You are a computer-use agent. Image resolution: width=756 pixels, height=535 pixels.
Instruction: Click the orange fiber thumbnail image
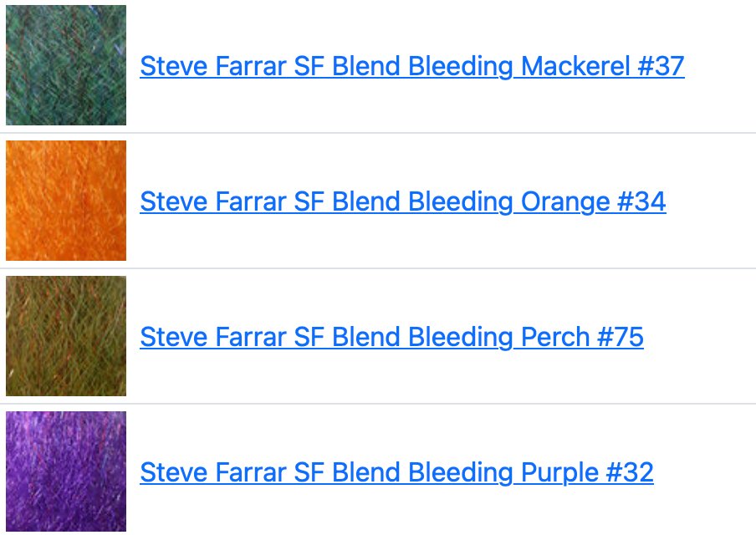(66, 201)
